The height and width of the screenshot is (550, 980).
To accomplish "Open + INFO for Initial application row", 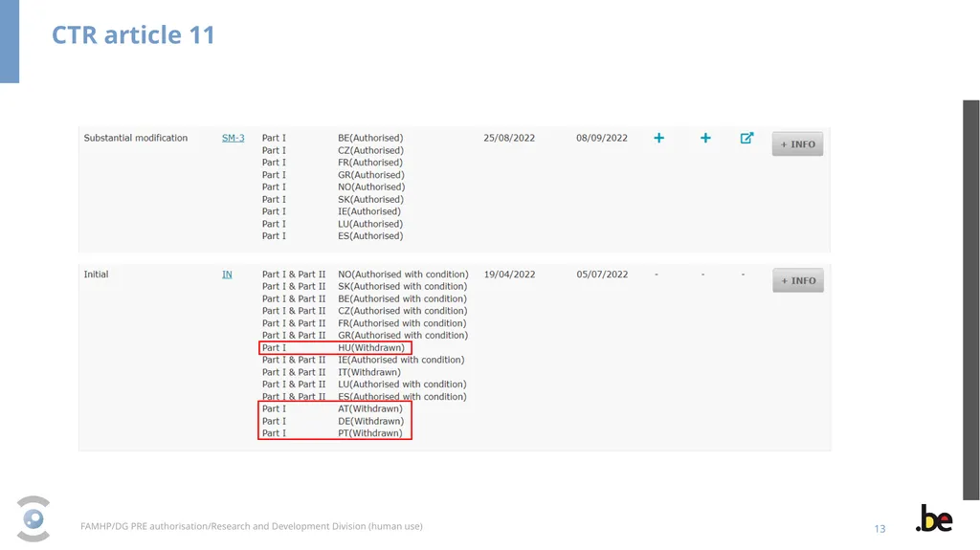I will click(798, 280).
